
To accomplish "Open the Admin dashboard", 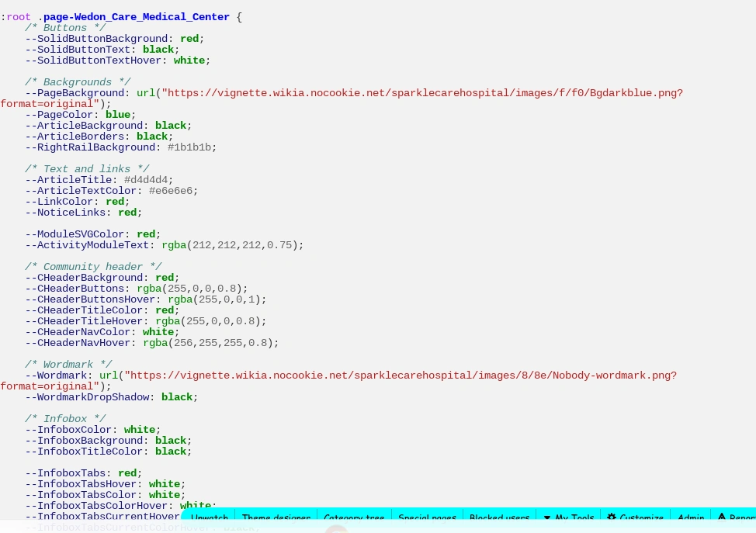I will tap(691, 518).
